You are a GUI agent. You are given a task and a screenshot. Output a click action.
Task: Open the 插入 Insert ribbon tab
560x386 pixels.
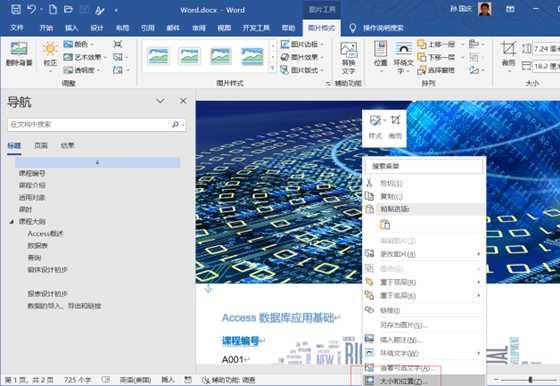pos(71,28)
